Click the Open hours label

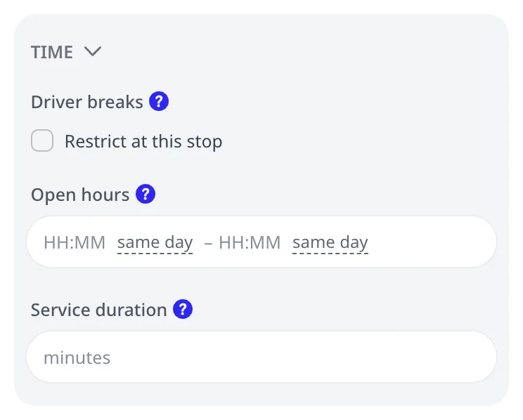point(80,195)
